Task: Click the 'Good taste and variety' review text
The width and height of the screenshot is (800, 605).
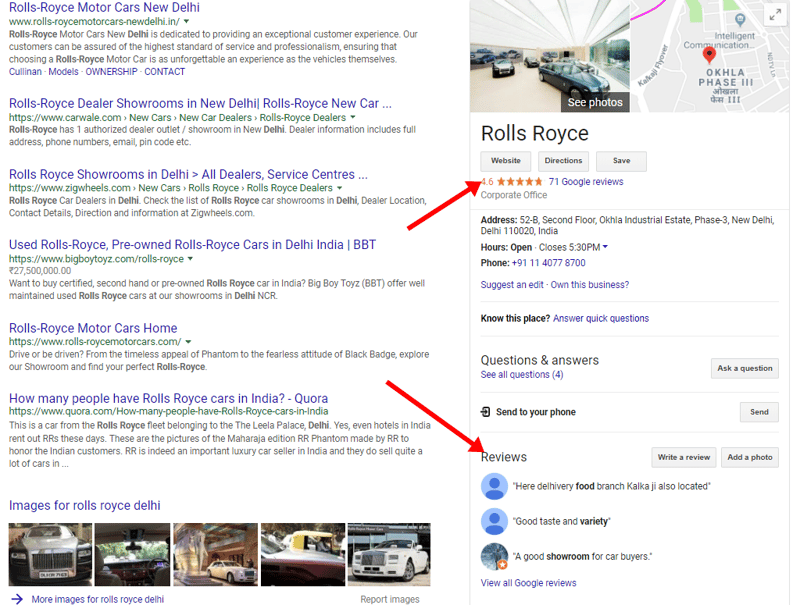Action: [x=561, y=521]
